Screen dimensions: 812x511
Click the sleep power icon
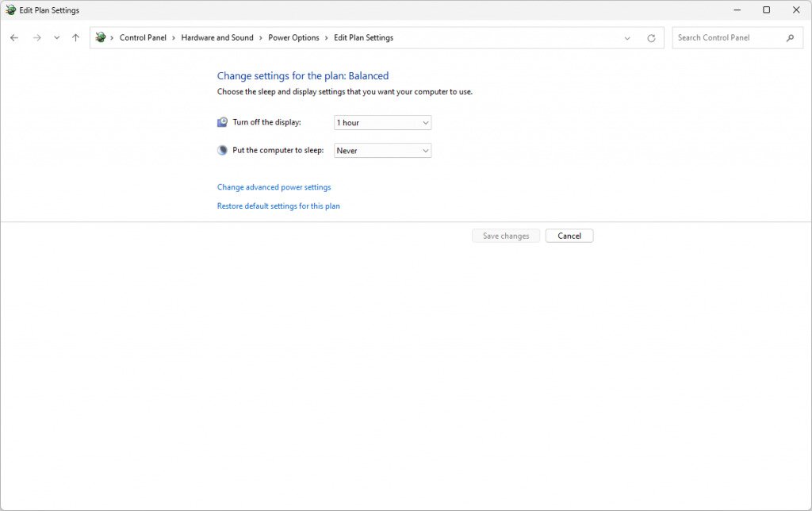click(x=222, y=150)
